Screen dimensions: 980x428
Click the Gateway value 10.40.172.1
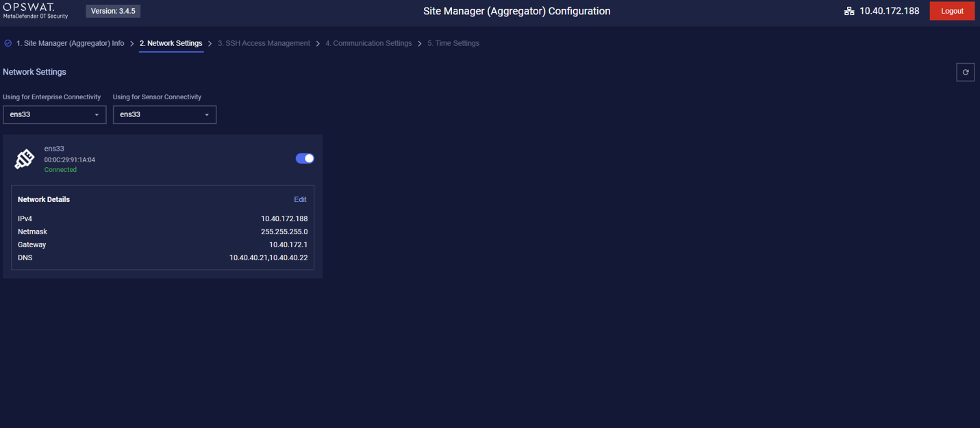tap(288, 244)
